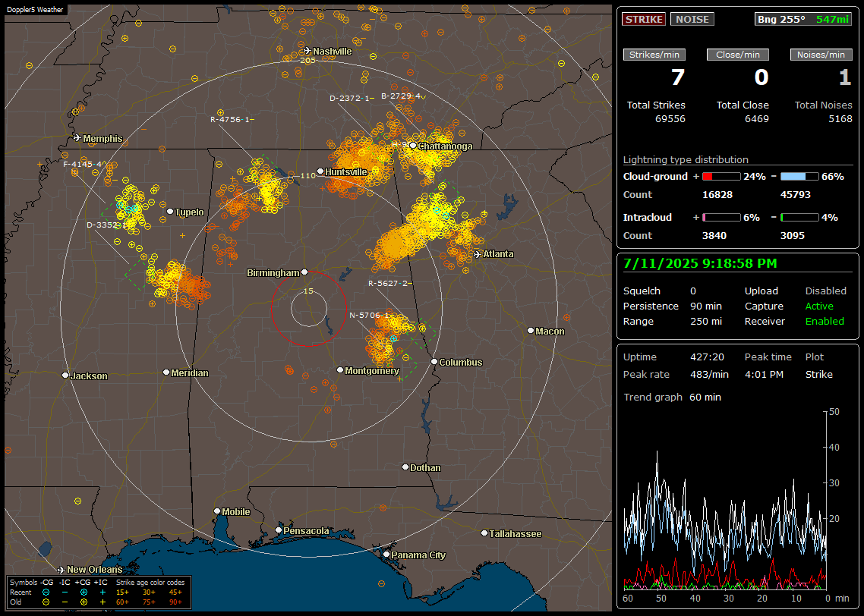Click the Receiver status Enabled
This screenshot has height=616, width=864.
point(825,321)
